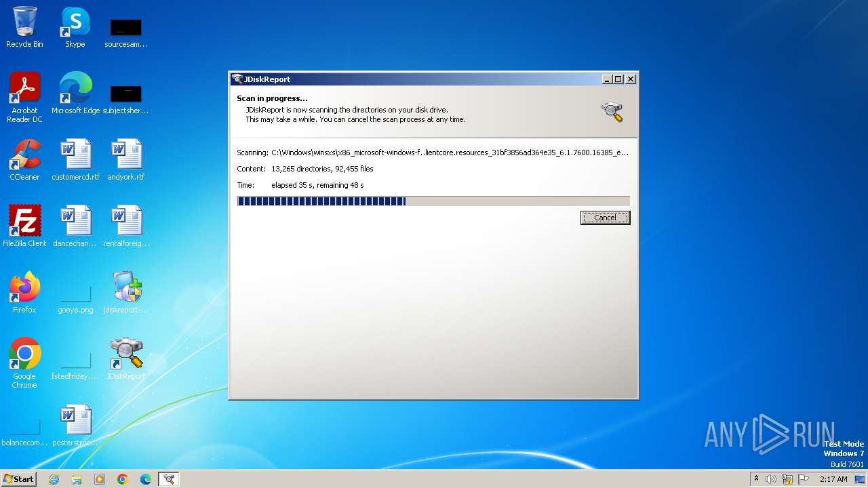Open Edge from the taskbar
This screenshot has width=868, height=488.
(x=145, y=479)
